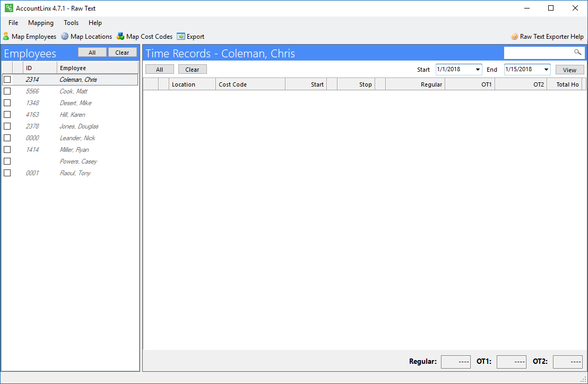Click Clear button in Employees panel
This screenshot has width=588, height=384.
click(x=122, y=53)
